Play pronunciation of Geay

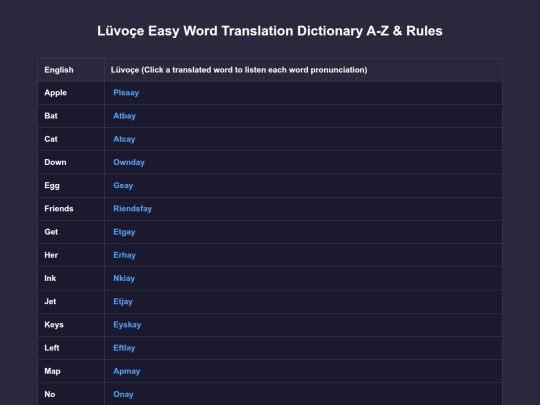[x=123, y=186]
